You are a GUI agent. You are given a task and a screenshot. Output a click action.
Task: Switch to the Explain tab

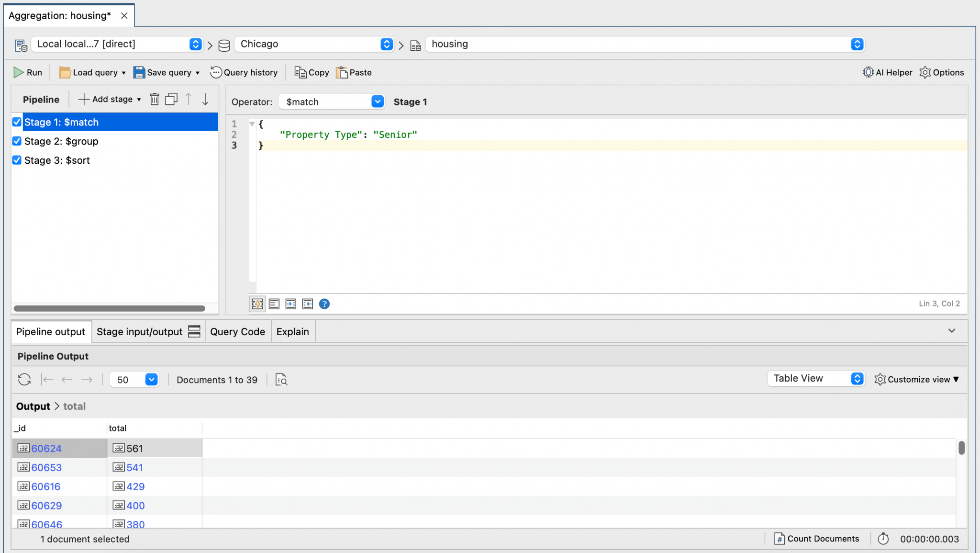[292, 331]
